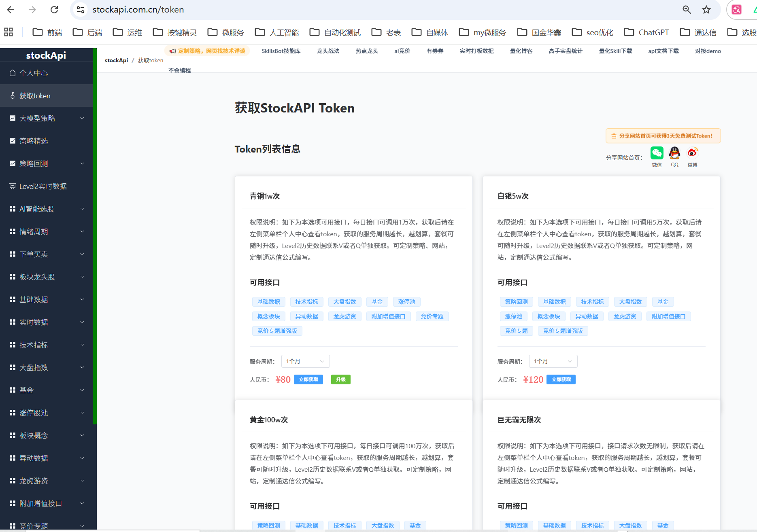Viewport: 757px width, 532px height.
Task: Click 策略回测 tag in 白银5w次 card
Action: click(x=516, y=302)
